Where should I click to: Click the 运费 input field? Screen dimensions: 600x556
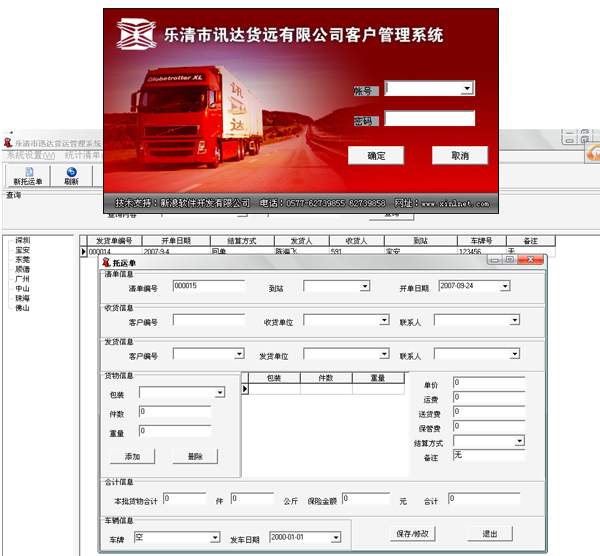click(487, 397)
